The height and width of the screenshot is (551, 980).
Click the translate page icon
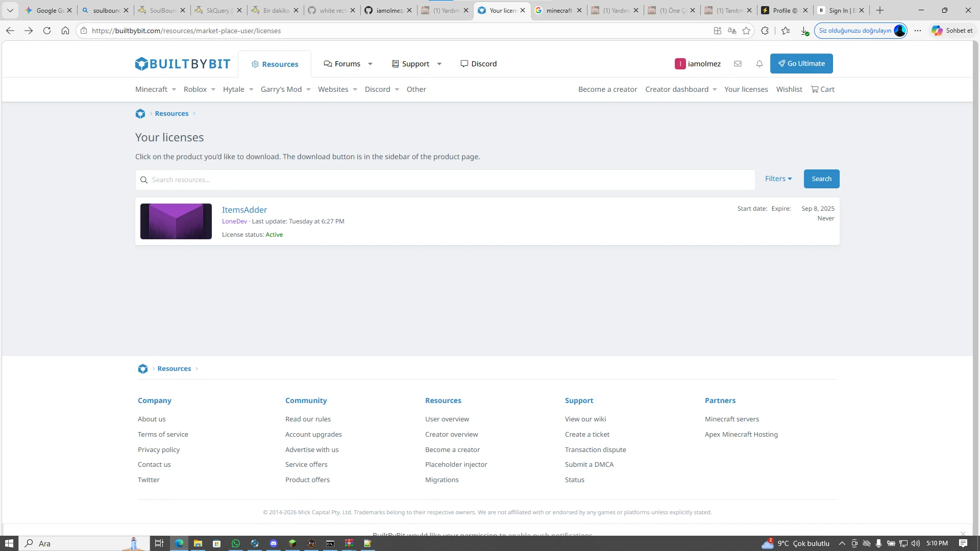732,31
